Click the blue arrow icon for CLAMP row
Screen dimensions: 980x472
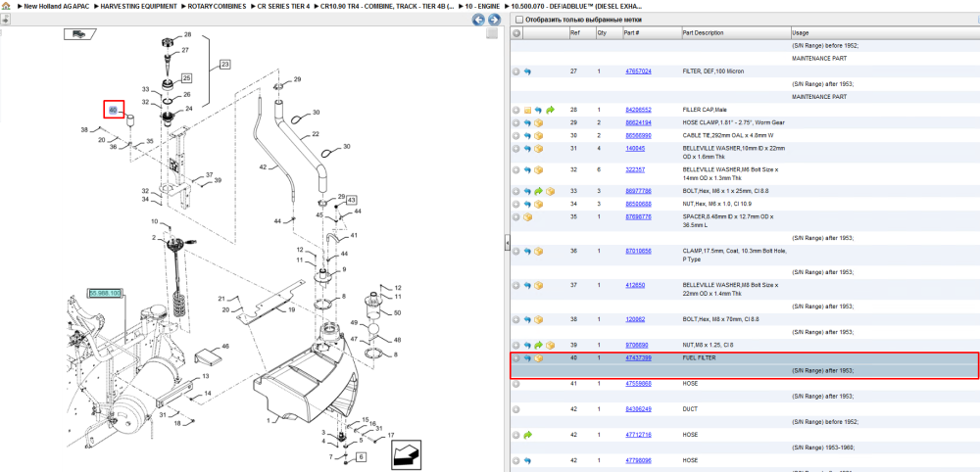527,251
